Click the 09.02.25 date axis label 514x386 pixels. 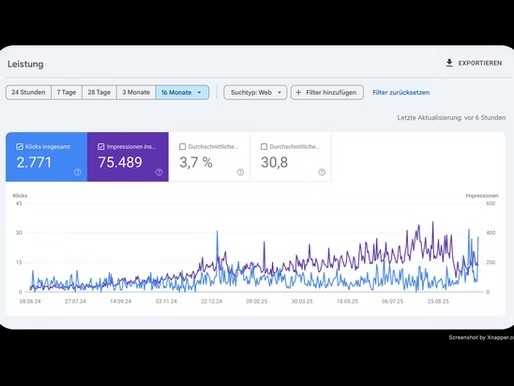(x=257, y=301)
